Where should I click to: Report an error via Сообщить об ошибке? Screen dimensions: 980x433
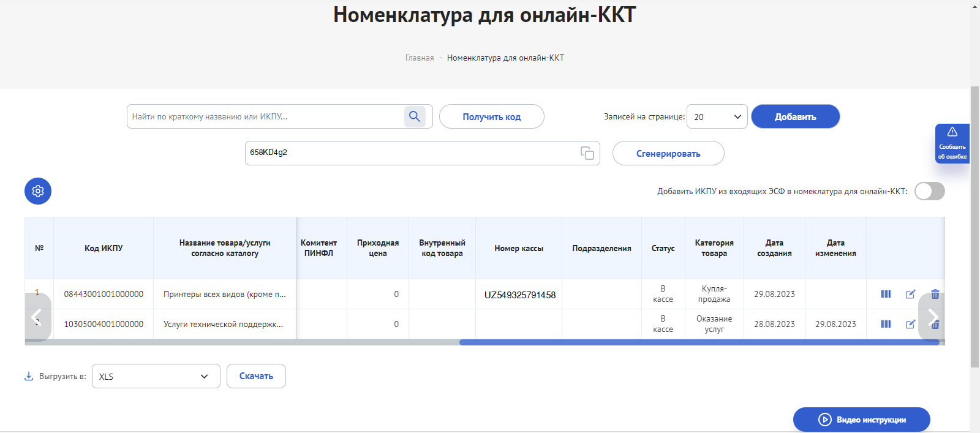click(x=952, y=143)
